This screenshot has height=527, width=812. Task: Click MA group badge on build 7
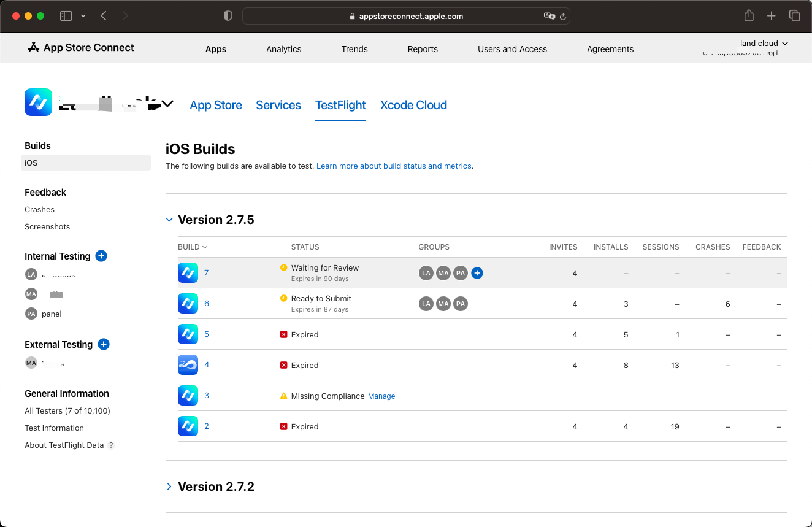coord(443,273)
